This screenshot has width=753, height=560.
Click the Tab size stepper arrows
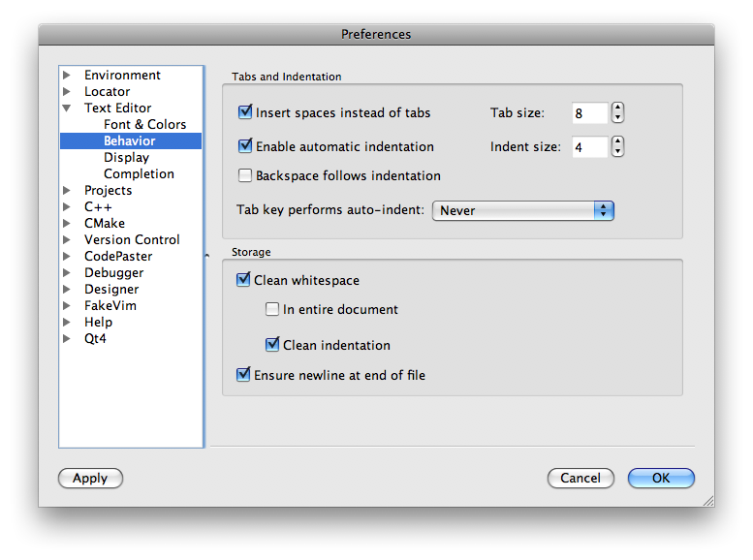point(617,113)
